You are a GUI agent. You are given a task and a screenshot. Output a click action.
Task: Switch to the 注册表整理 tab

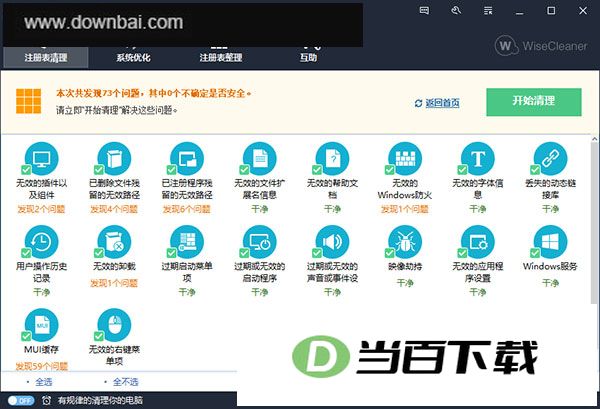(x=221, y=58)
